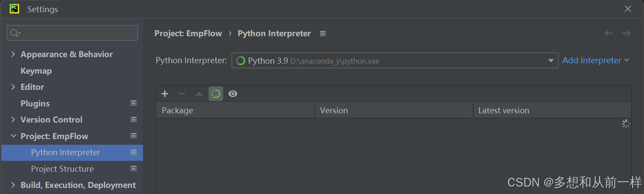Viewport: 644px width, 194px height.
Task: Expand Build, Execution, Deployment section
Action: pos(13,185)
